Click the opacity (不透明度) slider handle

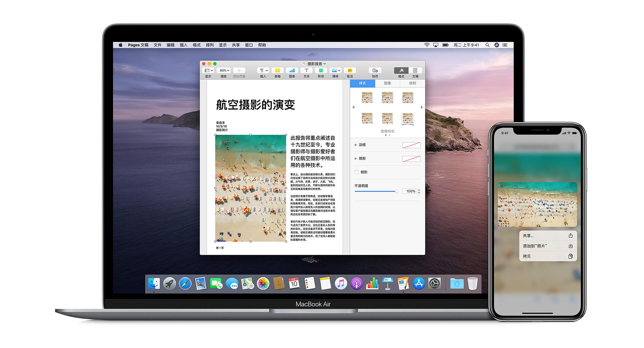coord(397,191)
